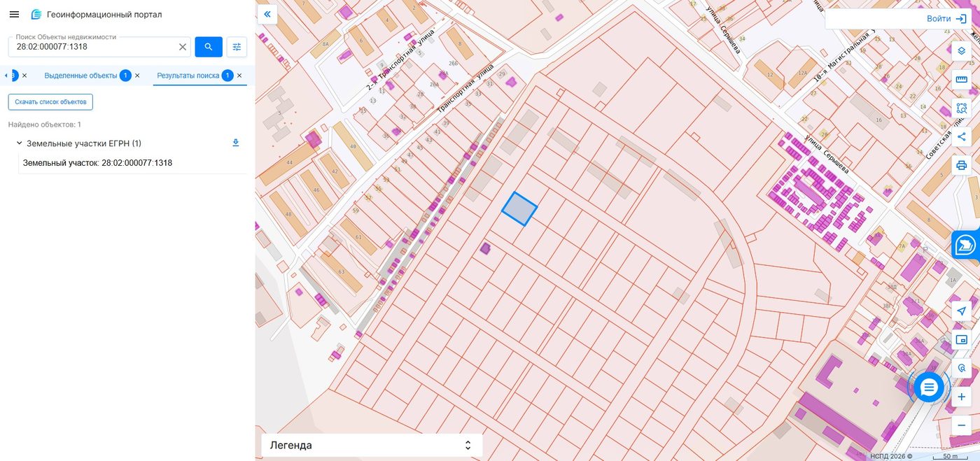Viewport: 980px width, 461px height.
Task: Close the Результаты поиска tab
Action: point(239,76)
